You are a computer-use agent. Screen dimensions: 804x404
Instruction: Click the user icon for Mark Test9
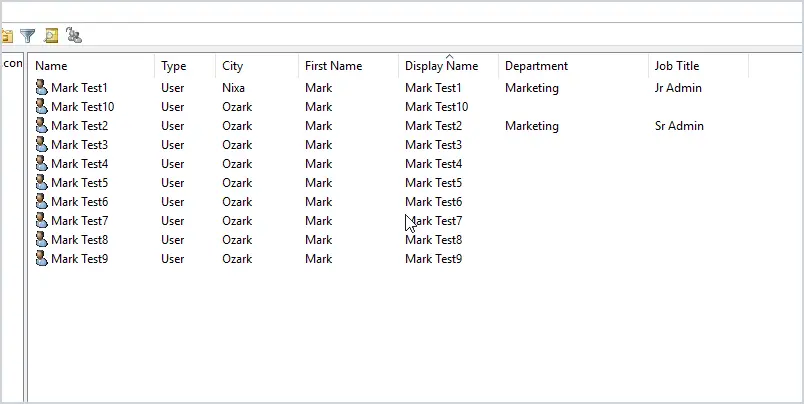42,258
